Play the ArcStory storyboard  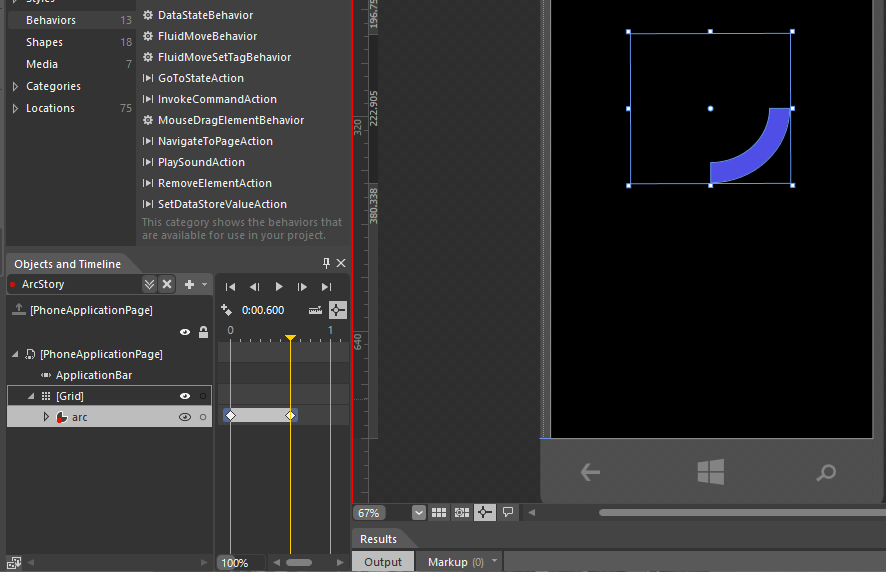point(279,287)
